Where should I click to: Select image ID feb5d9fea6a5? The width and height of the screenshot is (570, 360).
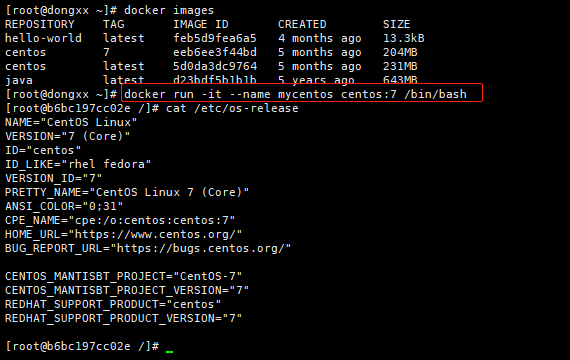click(x=215, y=38)
